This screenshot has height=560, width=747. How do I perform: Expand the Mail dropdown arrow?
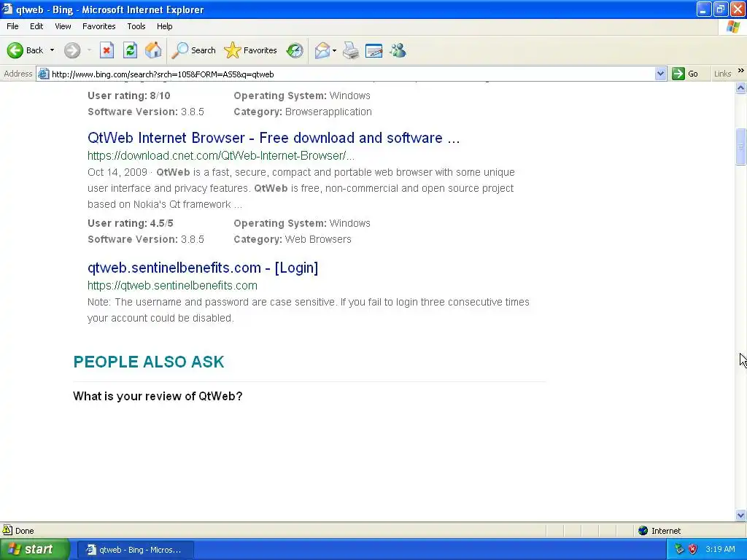pos(334,50)
